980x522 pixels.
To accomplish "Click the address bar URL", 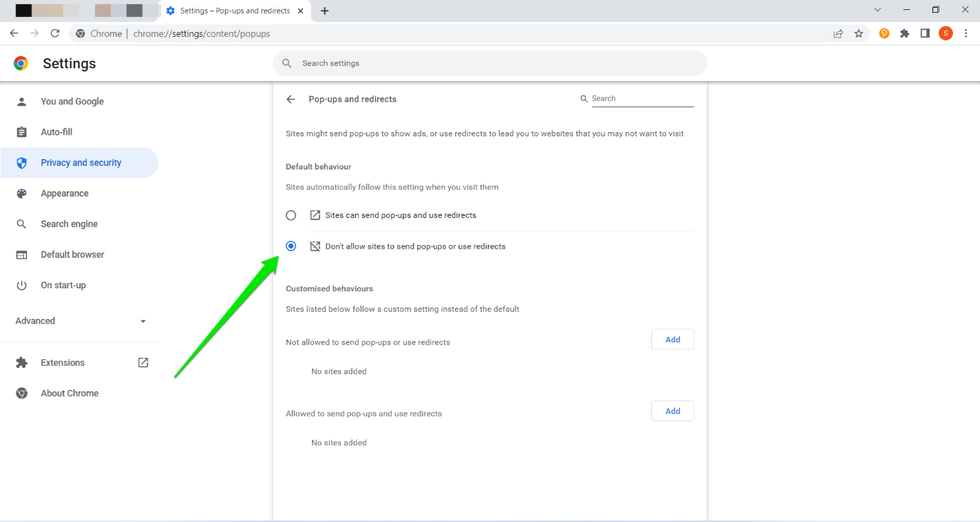I will [202, 33].
